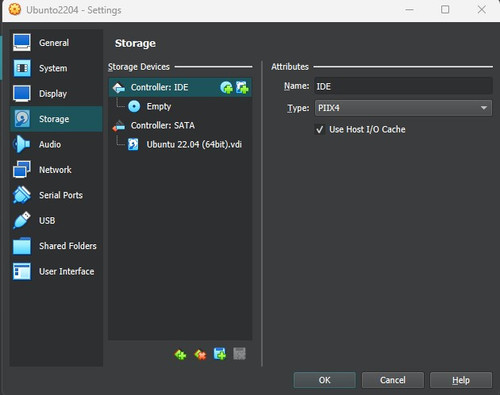The image size is (500, 395).
Task: Select Ubuntu 22.04 (64bit).vdi disk
Action: 180,144
